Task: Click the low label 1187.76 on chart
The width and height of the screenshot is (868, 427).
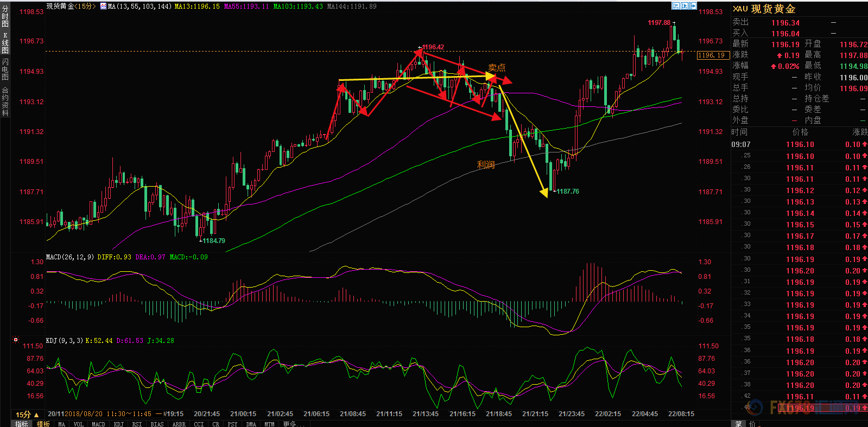Action: tap(567, 192)
